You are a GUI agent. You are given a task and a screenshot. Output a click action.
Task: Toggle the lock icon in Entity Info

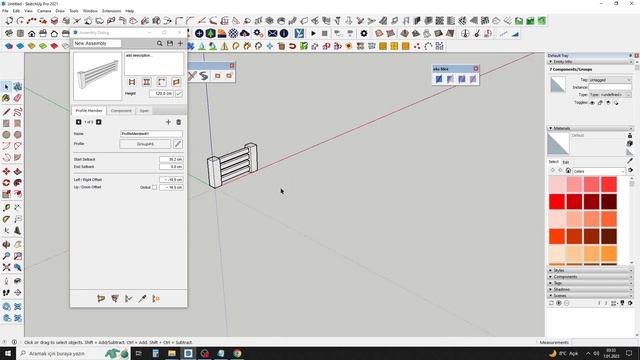tap(600, 103)
